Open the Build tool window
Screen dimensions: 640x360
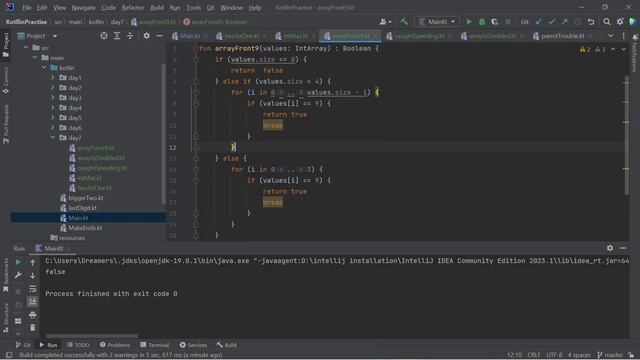pyautogui.click(x=227, y=345)
